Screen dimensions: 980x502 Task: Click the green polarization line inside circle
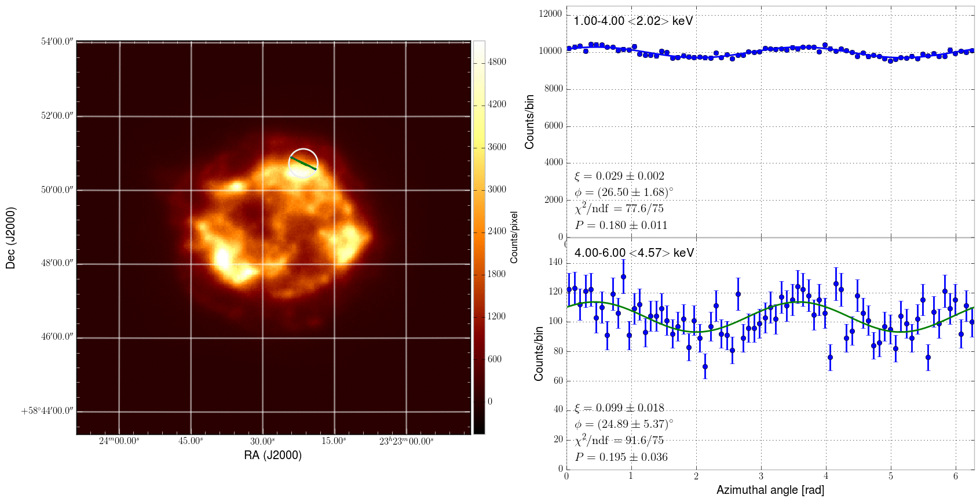[303, 163]
